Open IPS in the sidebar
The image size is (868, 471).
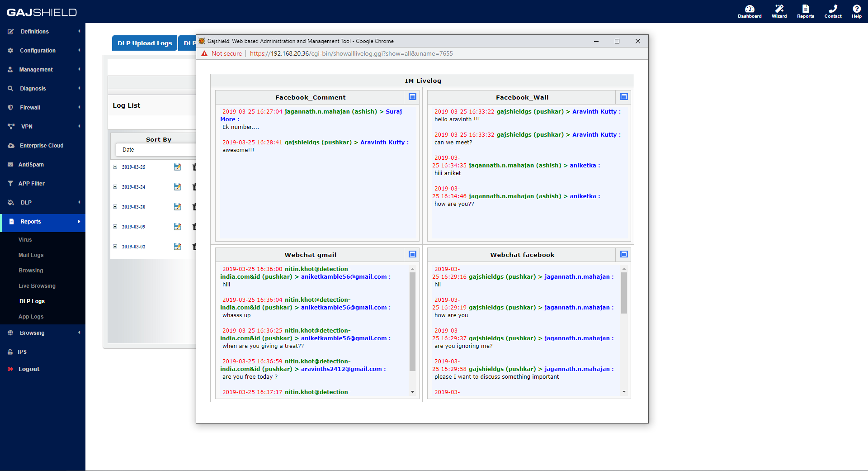coord(42,352)
